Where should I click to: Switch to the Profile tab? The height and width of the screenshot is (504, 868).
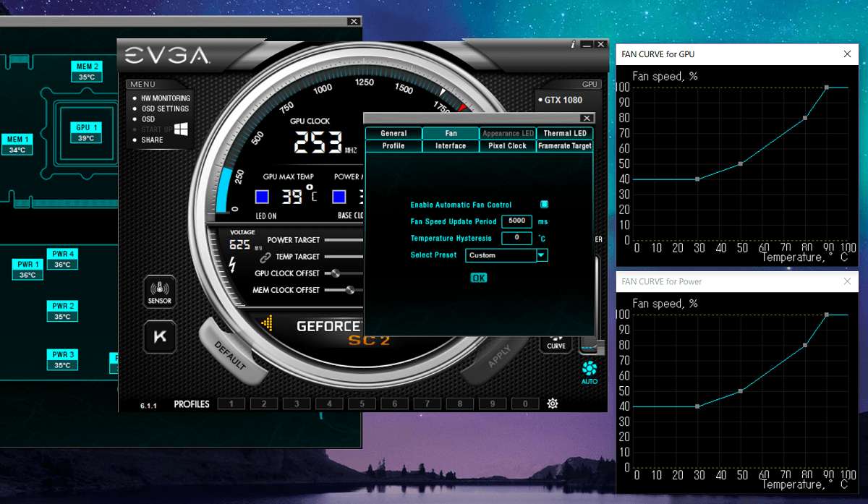[393, 145]
